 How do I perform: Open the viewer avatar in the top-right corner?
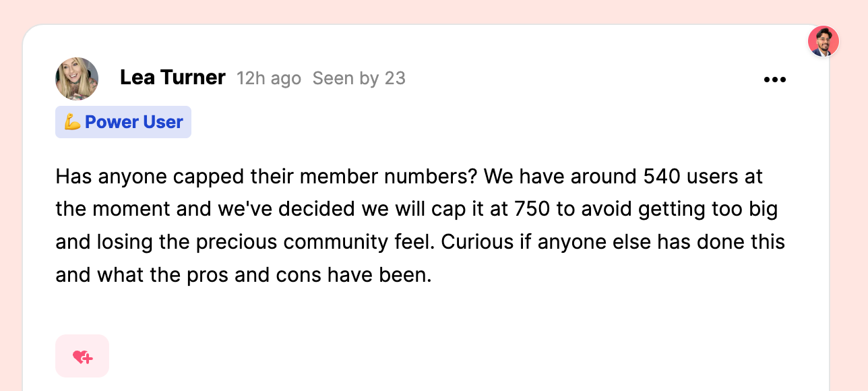coord(824,41)
